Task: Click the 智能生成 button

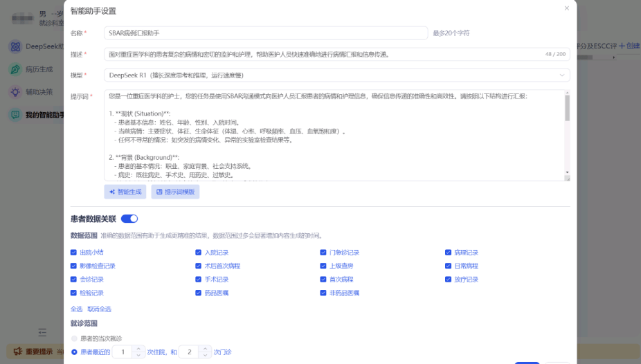Action: pos(125,192)
